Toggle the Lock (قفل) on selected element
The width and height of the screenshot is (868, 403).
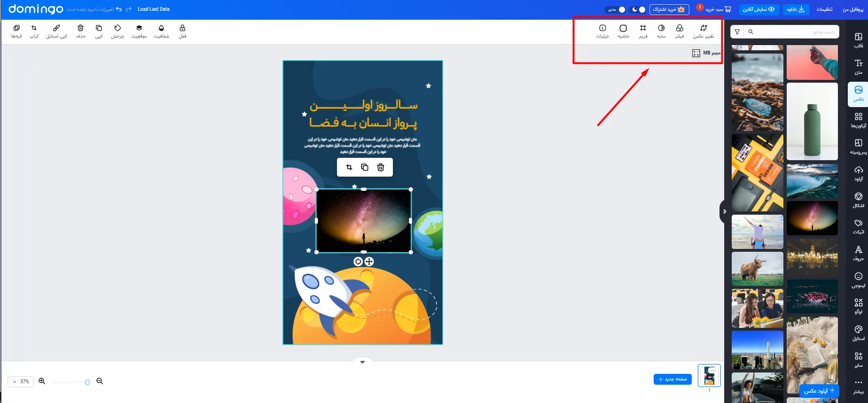pyautogui.click(x=182, y=31)
